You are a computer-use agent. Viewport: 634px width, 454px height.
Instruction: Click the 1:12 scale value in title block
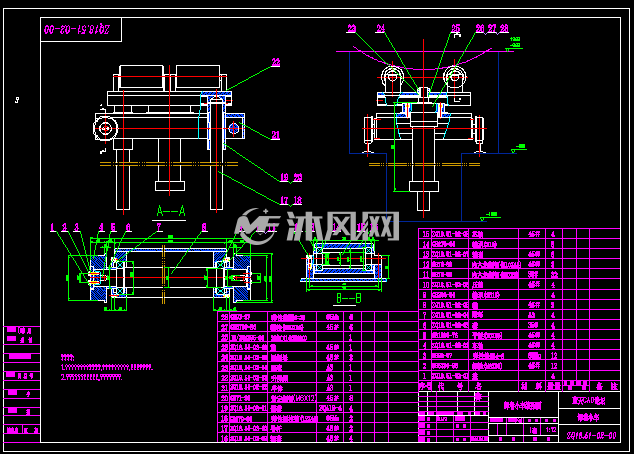coord(551,430)
